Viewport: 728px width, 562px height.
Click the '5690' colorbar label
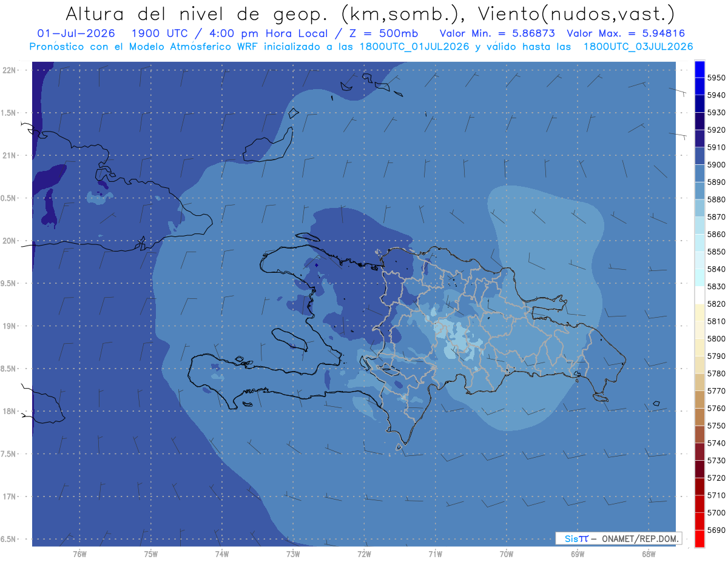(716, 530)
